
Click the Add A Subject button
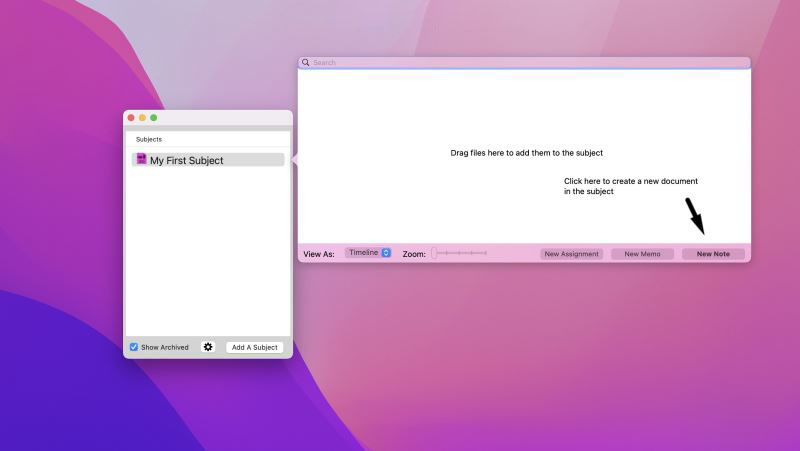pos(255,347)
